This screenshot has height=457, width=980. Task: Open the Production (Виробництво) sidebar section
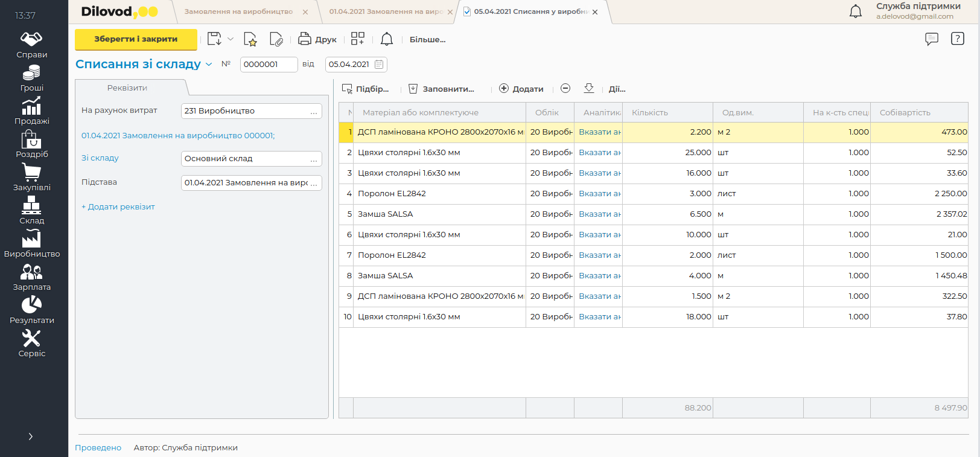point(31,244)
